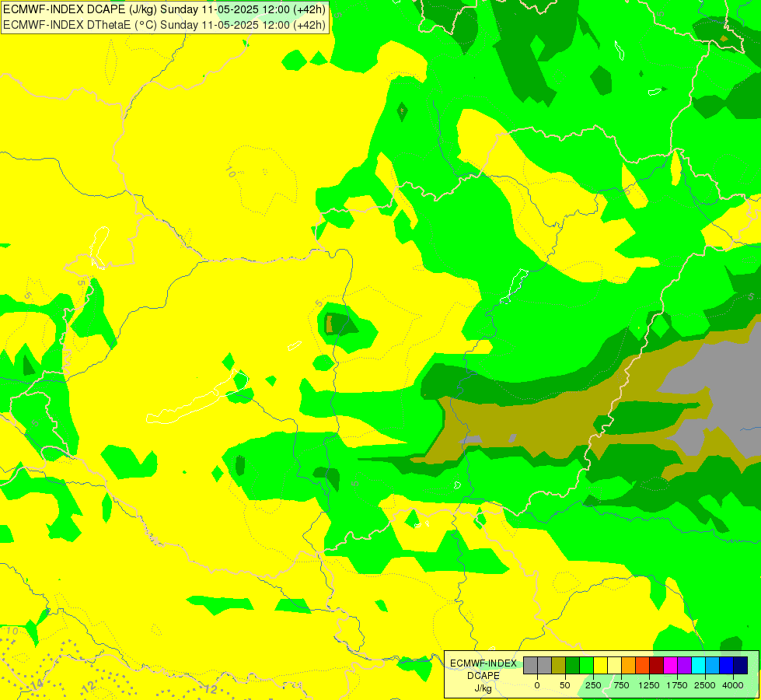Screen dimensions: 761x700
Task: Pick the olive legend swatch
Action: coord(559,666)
